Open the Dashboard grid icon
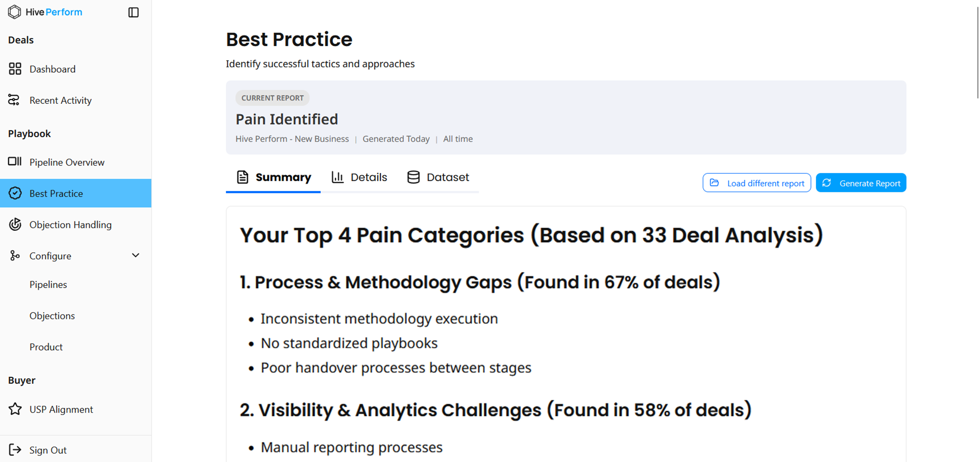 [x=15, y=69]
